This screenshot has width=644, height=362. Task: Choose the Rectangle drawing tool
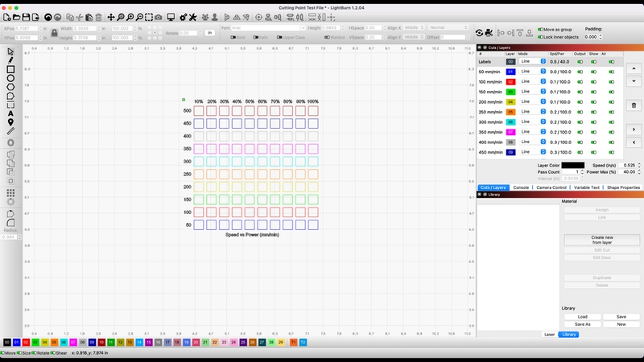(x=10, y=69)
